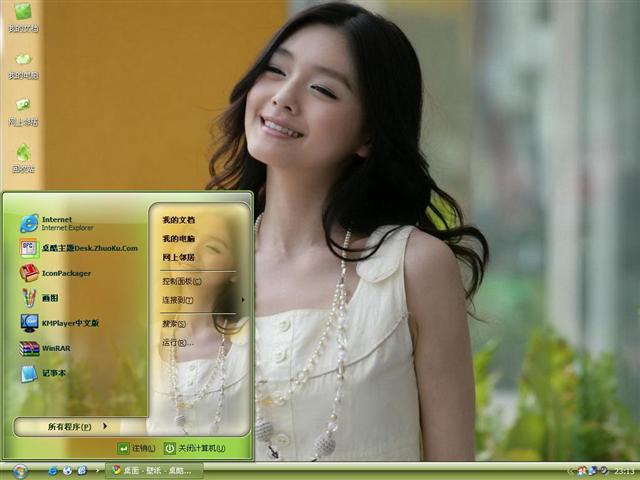Open 运行(R)... run dialog
640x480 pixels.
point(178,342)
